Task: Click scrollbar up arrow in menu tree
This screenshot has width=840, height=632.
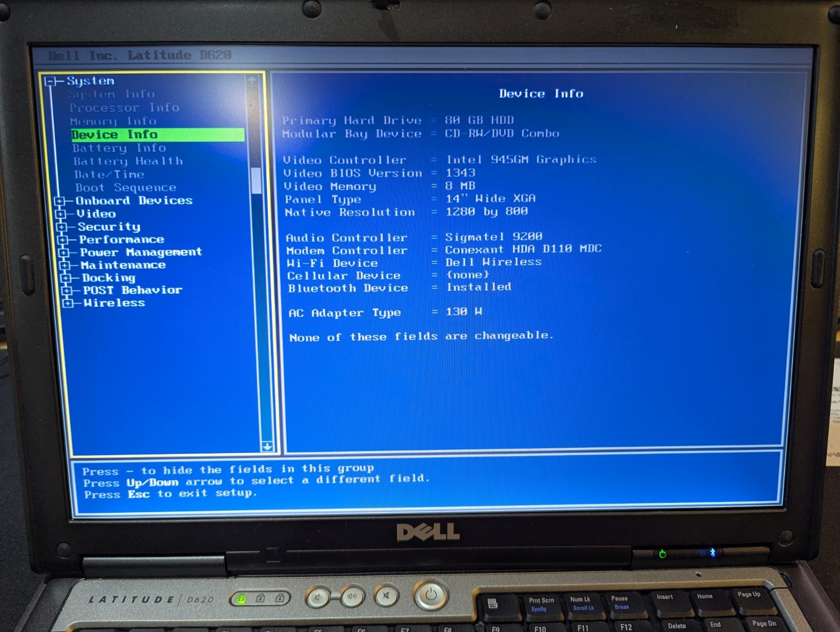Action: pos(252,80)
